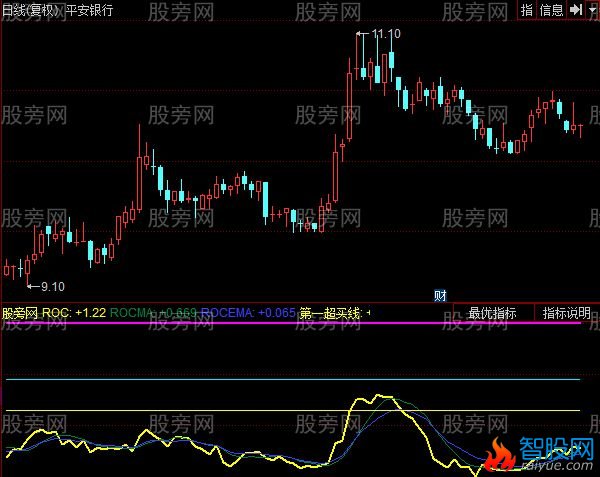Click the 11.10 high price label

pyautogui.click(x=386, y=34)
